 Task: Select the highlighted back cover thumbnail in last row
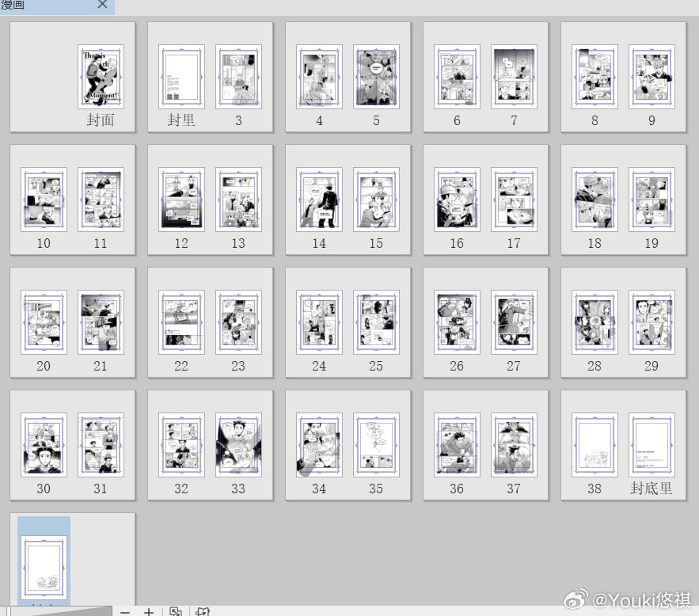pyautogui.click(x=44, y=568)
